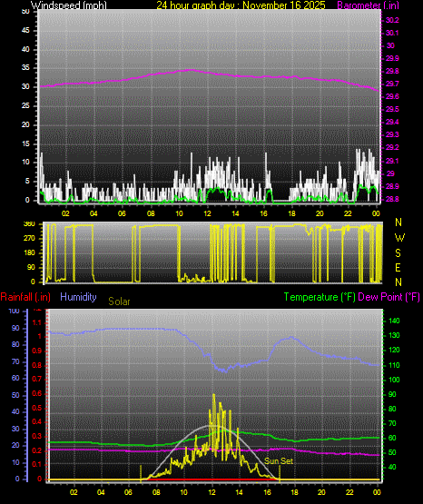Click the 24 hour graph day title
This screenshot has width=423, height=504.
coord(241,5)
